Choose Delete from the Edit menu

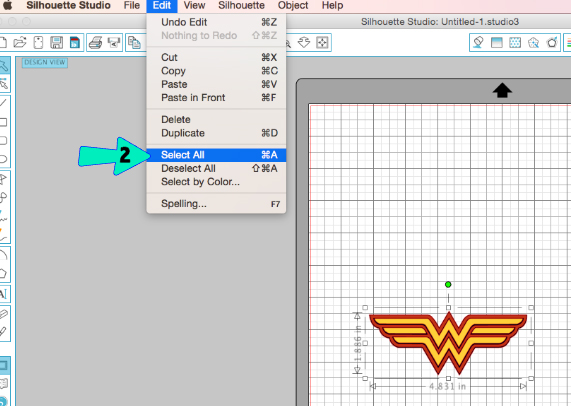click(x=216, y=119)
